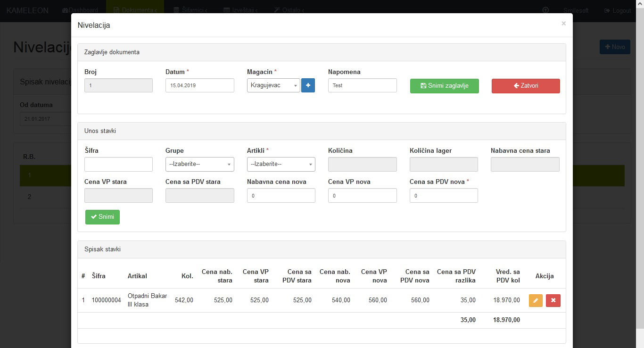The height and width of the screenshot is (348, 644).
Task: Click the green Snimi button
Action: click(x=102, y=217)
